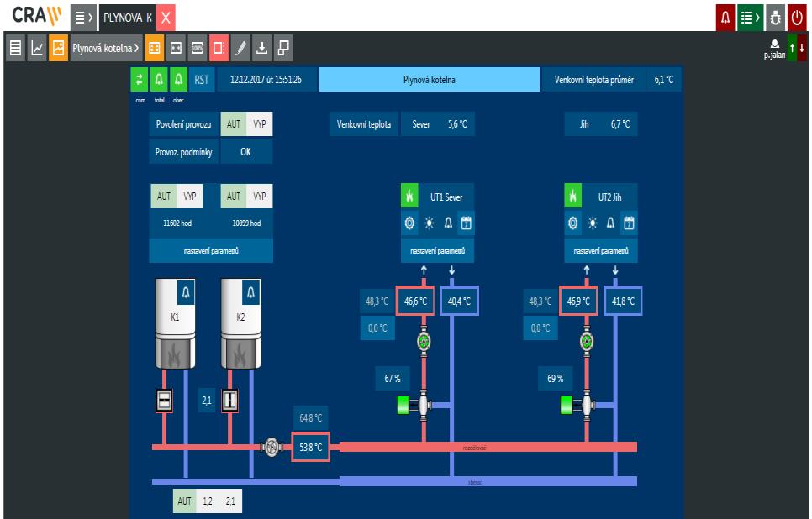Open the green list menu in the top bar
The width and height of the screenshot is (812, 519).
click(x=750, y=18)
